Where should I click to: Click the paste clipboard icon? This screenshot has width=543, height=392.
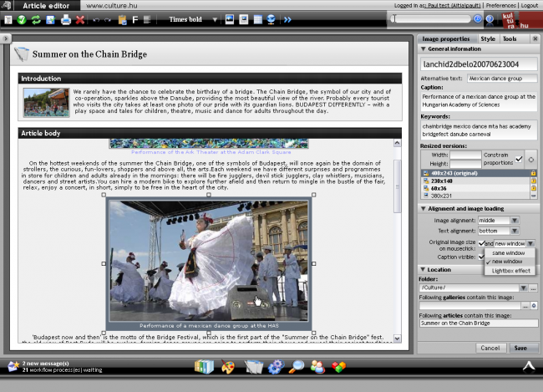pyautogui.click(x=122, y=20)
